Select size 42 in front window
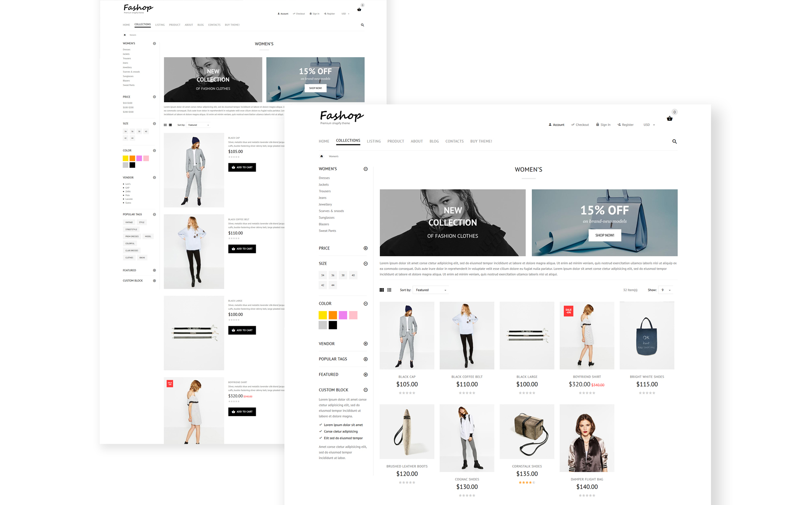The image size is (812, 505). click(323, 285)
